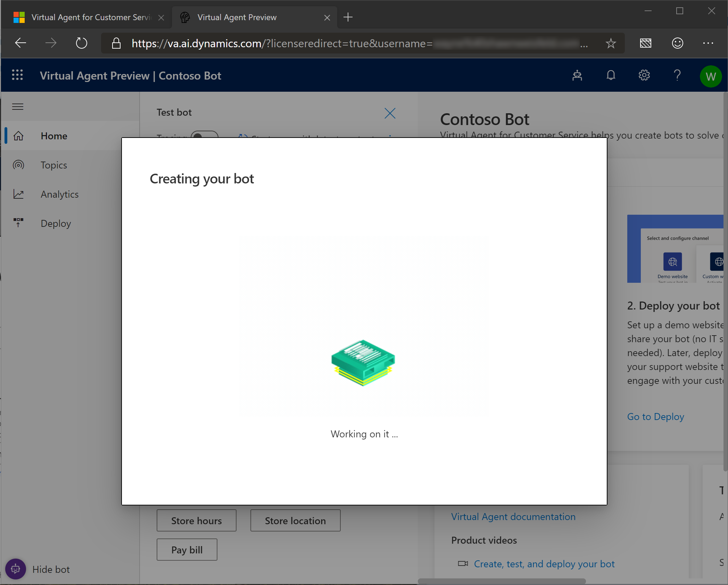Open the settings gear in header
728x585 pixels.
[x=644, y=75]
